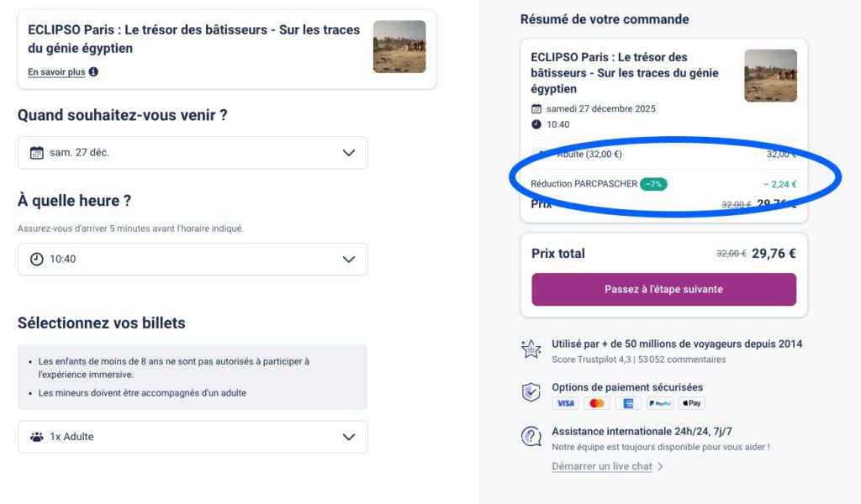This screenshot has height=504, width=861.
Task: Click the PayPal payment icon
Action: (x=660, y=403)
